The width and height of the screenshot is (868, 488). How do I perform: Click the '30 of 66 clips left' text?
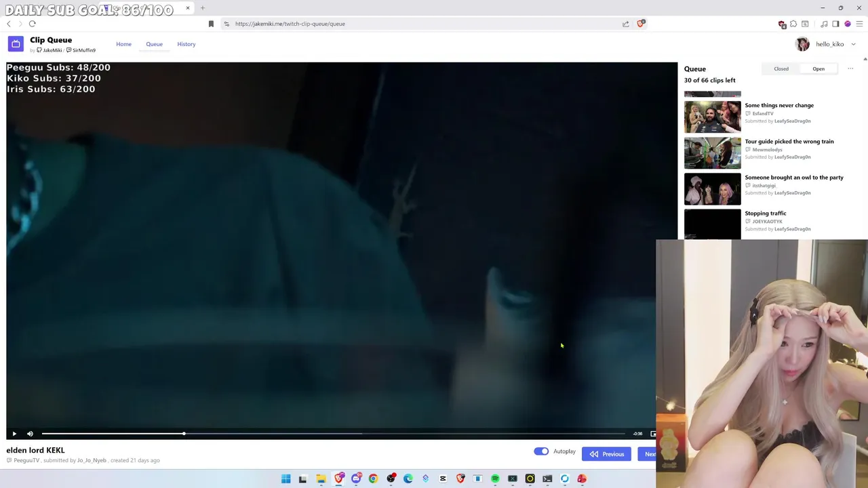[x=709, y=80]
